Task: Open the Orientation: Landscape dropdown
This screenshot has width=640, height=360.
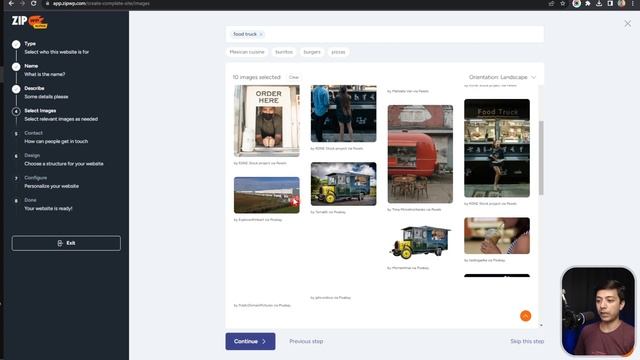Action: pyautogui.click(x=502, y=77)
